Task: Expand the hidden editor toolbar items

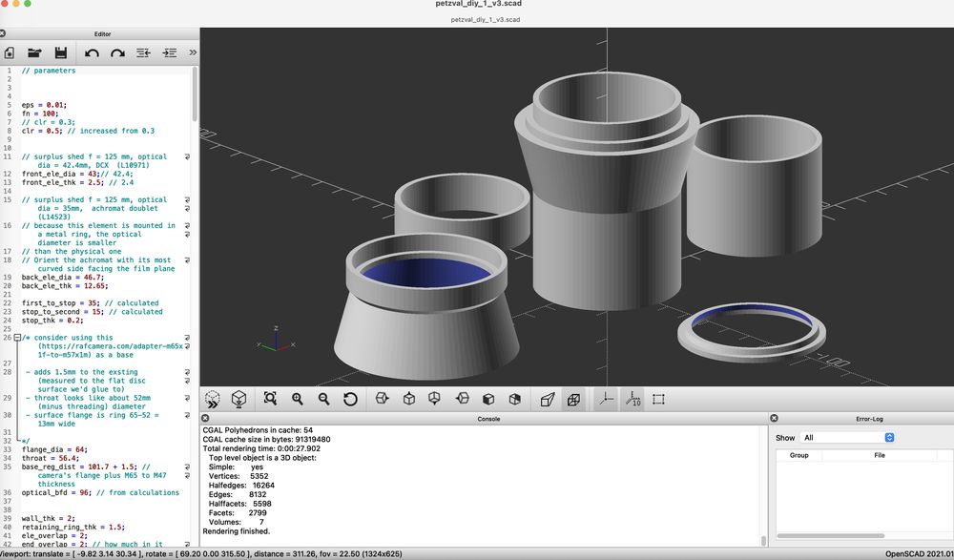Action: tap(193, 52)
